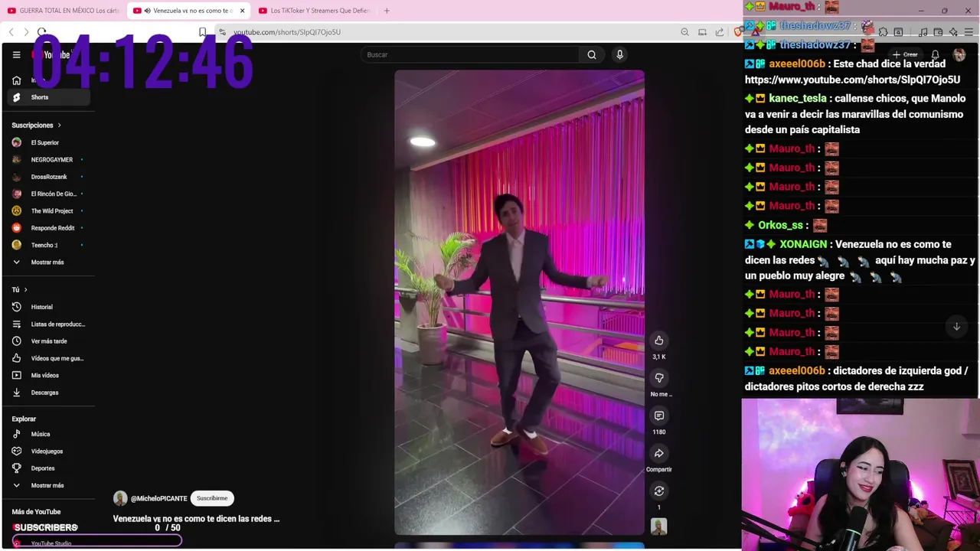
Task: Open the sound thumbnail below remix
Action: tap(658, 527)
